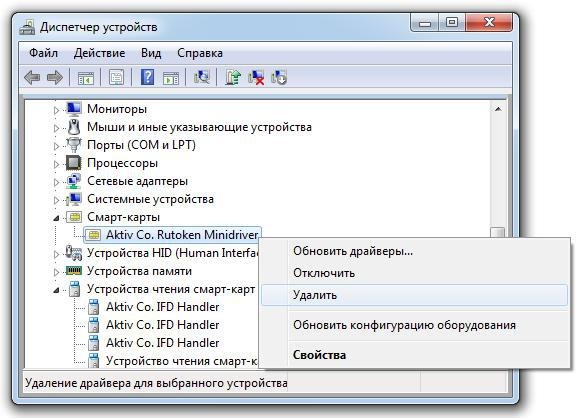Select the first Aktiv Co. IFD Handler
The width and height of the screenshot is (580, 418).
(x=162, y=307)
